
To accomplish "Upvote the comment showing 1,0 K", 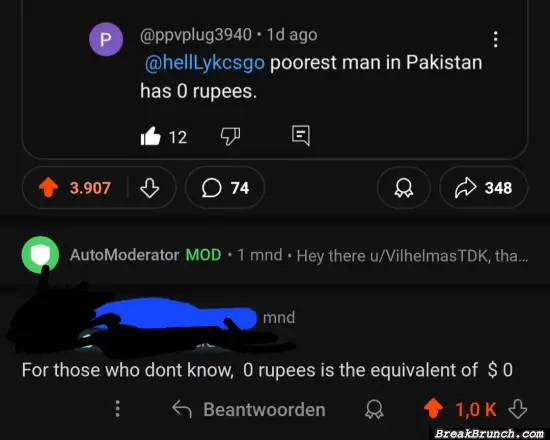I will coord(434,408).
